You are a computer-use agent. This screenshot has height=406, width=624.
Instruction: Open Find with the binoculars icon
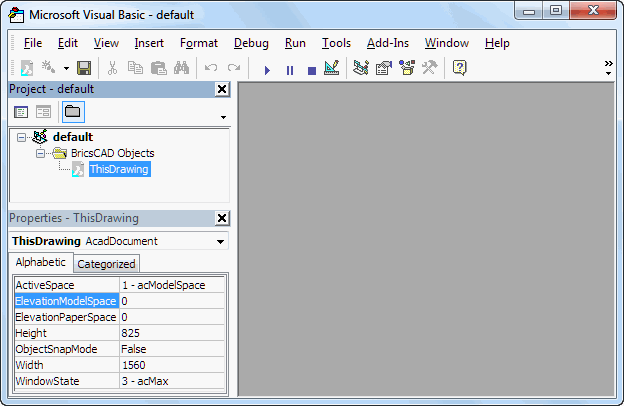pyautogui.click(x=181, y=68)
